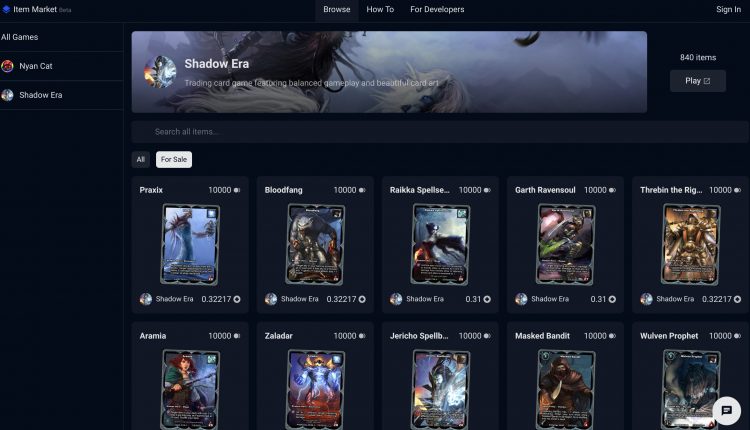Image resolution: width=750 pixels, height=430 pixels.
Task: Open the Garth Ravensoul card image
Action: click(x=566, y=244)
